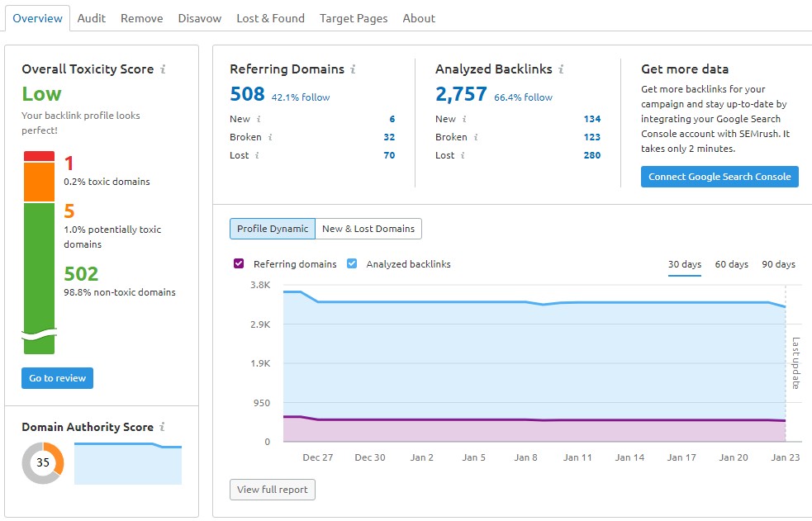Screen dimensions: 812x521
Task: Open the full report with View full report
Action: (x=272, y=489)
